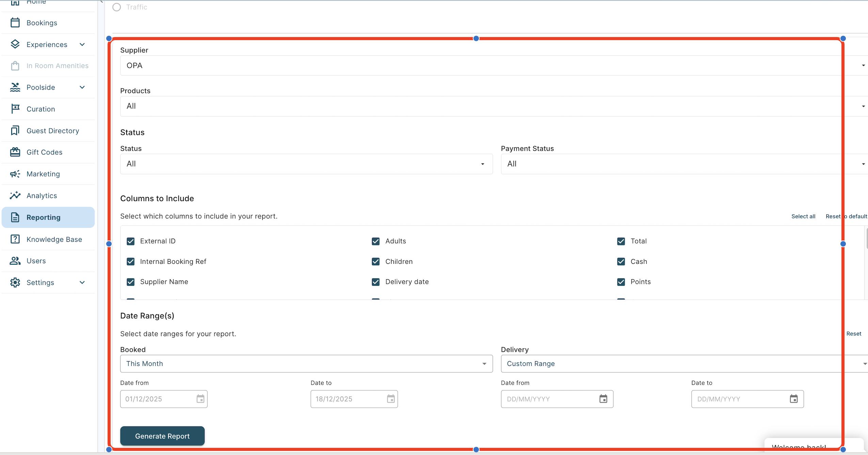Uncheck the External ID checkbox
This screenshot has height=455, width=868.
(131, 241)
